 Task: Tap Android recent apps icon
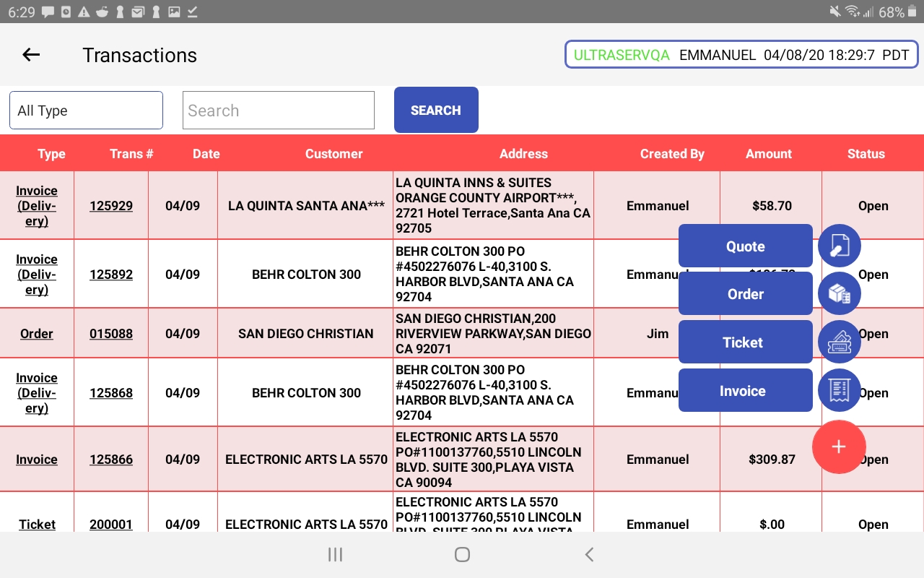point(335,554)
